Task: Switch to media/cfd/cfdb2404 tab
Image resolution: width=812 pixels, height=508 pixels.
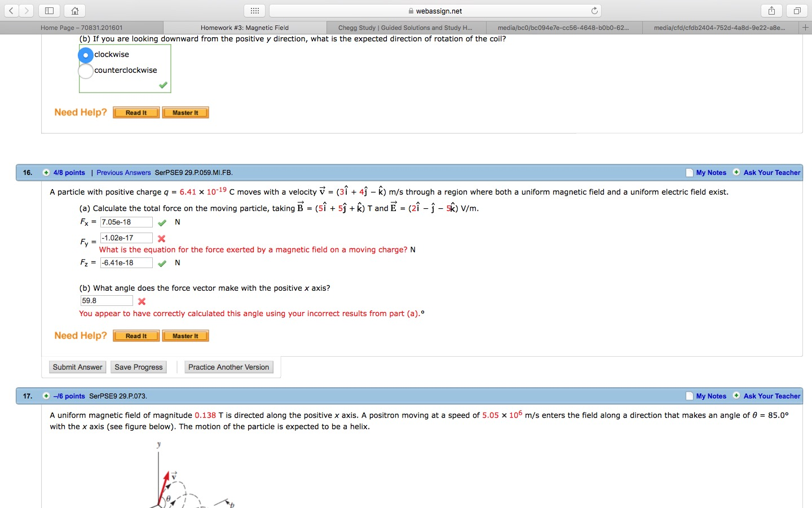Action: (x=720, y=28)
